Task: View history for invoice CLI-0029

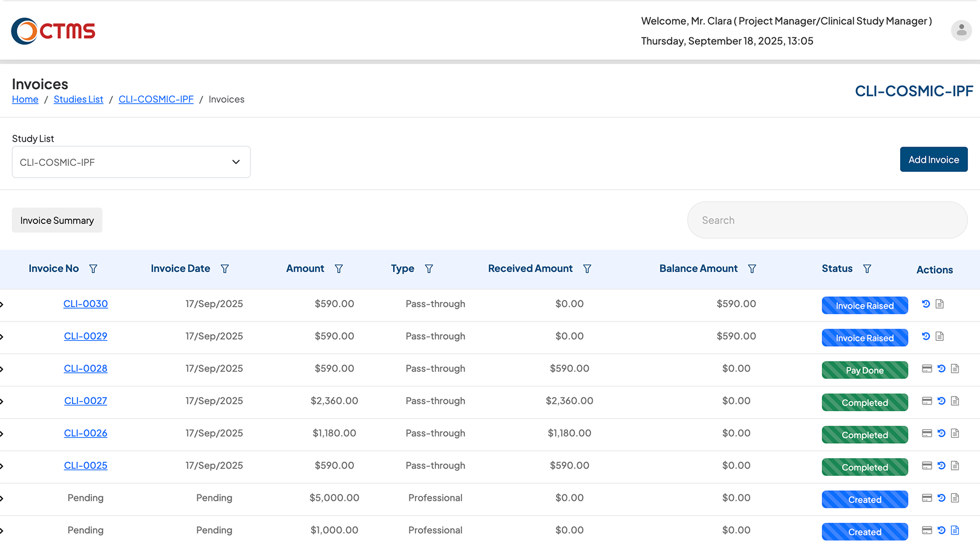Action: (926, 336)
